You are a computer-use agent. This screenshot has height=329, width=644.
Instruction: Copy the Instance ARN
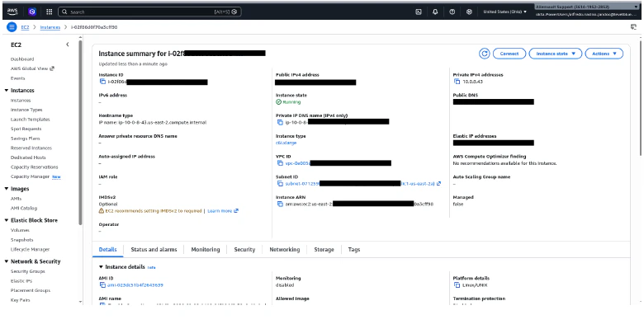click(280, 204)
